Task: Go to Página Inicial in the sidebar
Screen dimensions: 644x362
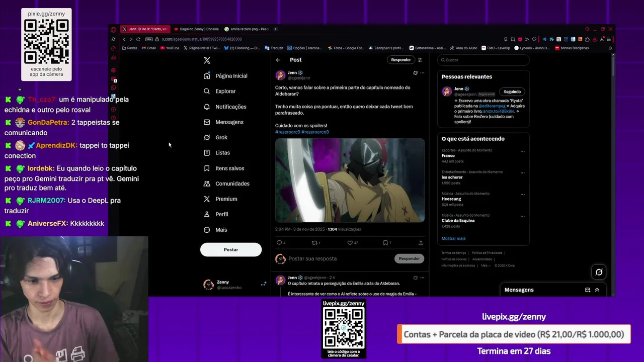Action: pos(226,76)
